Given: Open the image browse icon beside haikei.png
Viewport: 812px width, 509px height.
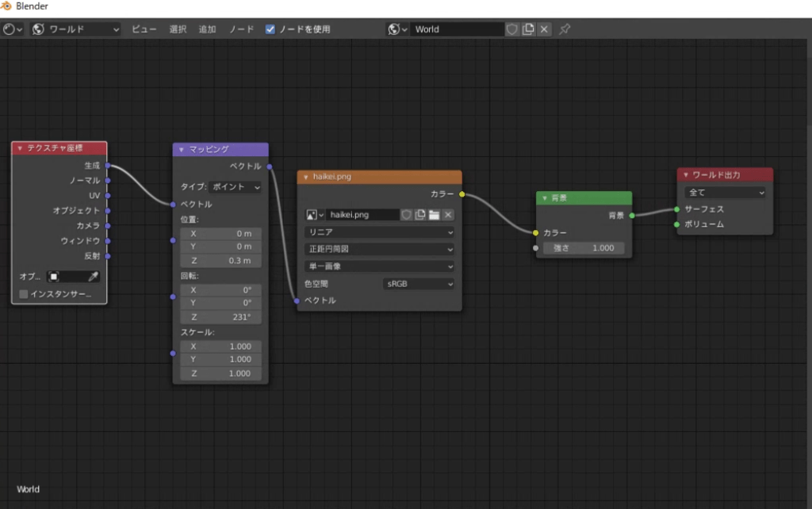Looking at the screenshot, I should (x=315, y=215).
